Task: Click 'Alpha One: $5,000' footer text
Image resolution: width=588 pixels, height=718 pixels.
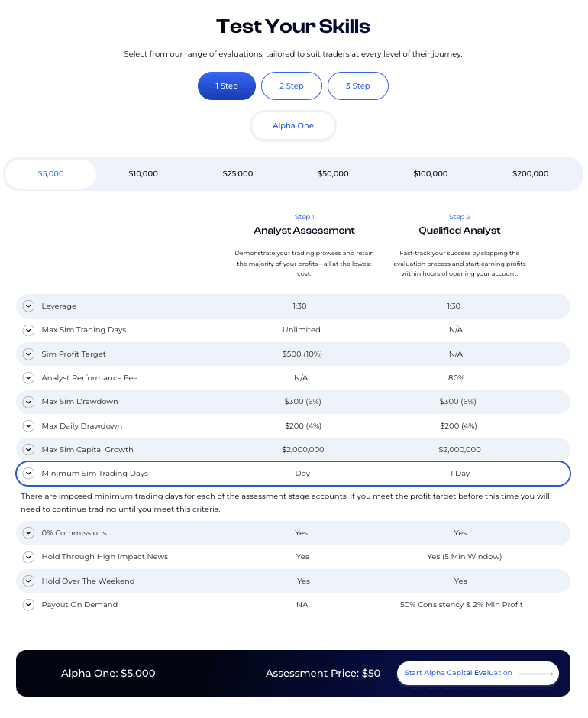Action: [x=108, y=674]
